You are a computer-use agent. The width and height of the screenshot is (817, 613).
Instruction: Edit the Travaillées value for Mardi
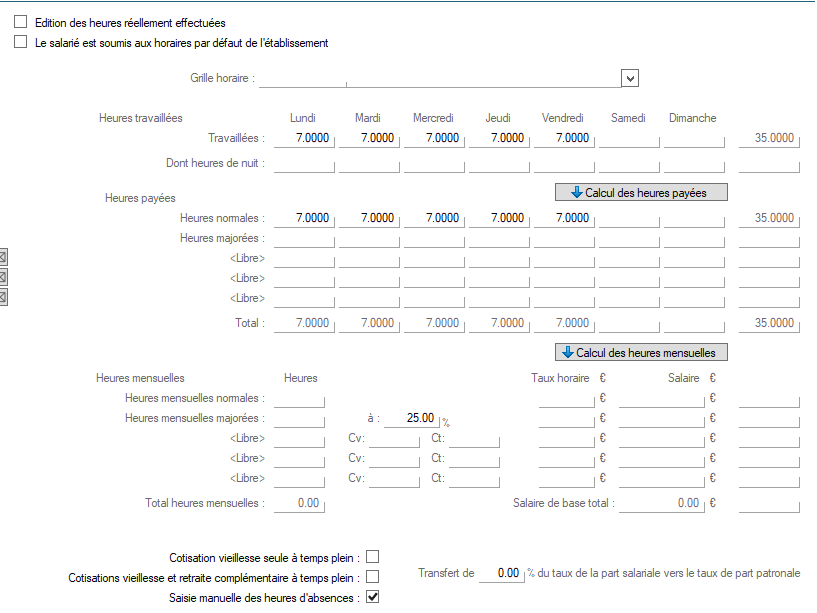pyautogui.click(x=369, y=138)
